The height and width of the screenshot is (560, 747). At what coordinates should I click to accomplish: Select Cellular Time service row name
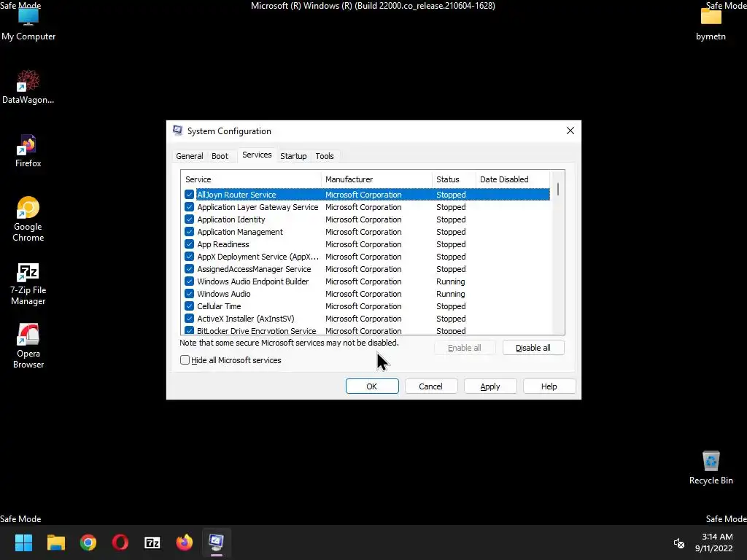[219, 306]
